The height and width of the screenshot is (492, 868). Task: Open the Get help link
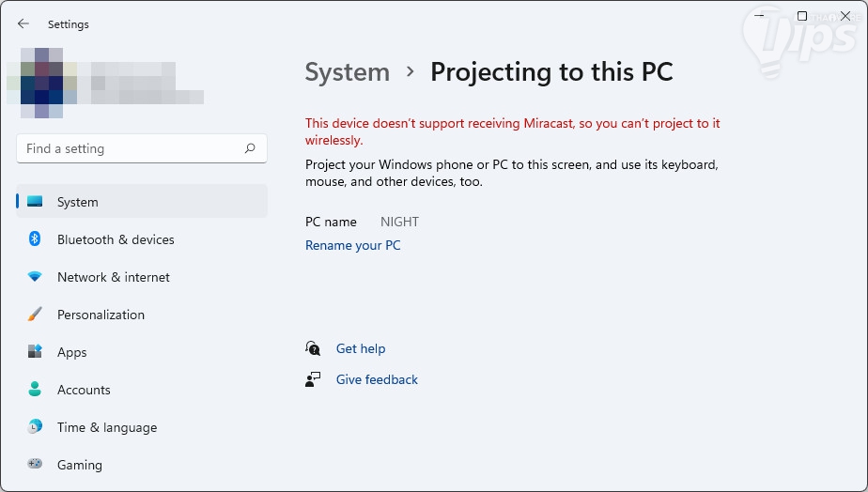point(361,348)
